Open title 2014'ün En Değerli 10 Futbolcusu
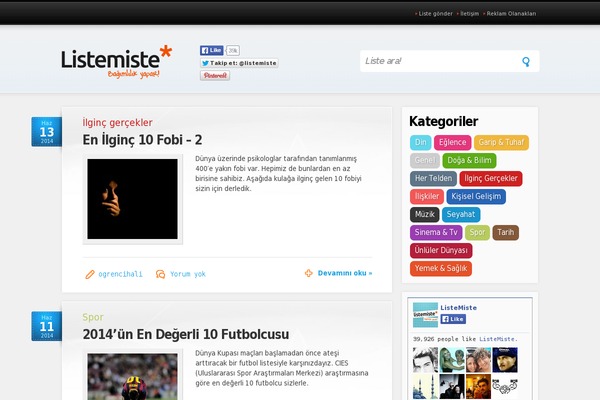Viewport: 600px width, 400px height. point(186,334)
